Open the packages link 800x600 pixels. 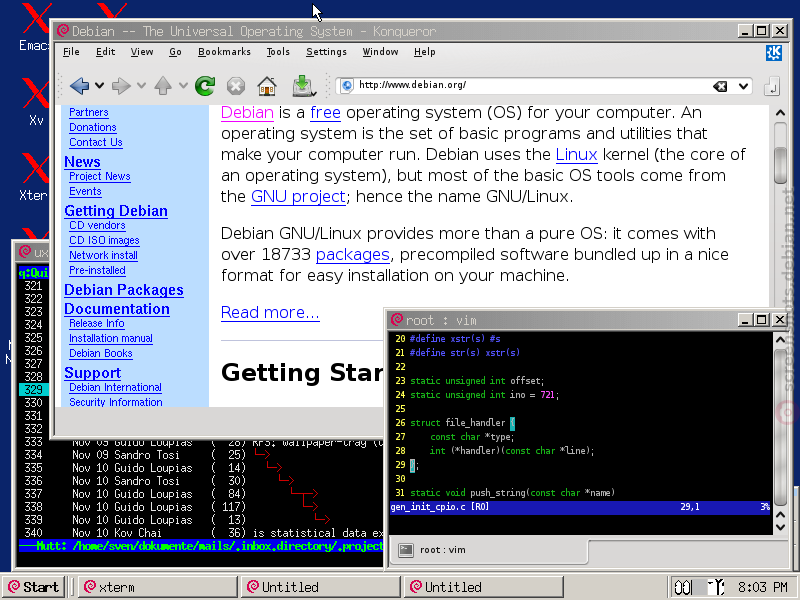point(353,255)
